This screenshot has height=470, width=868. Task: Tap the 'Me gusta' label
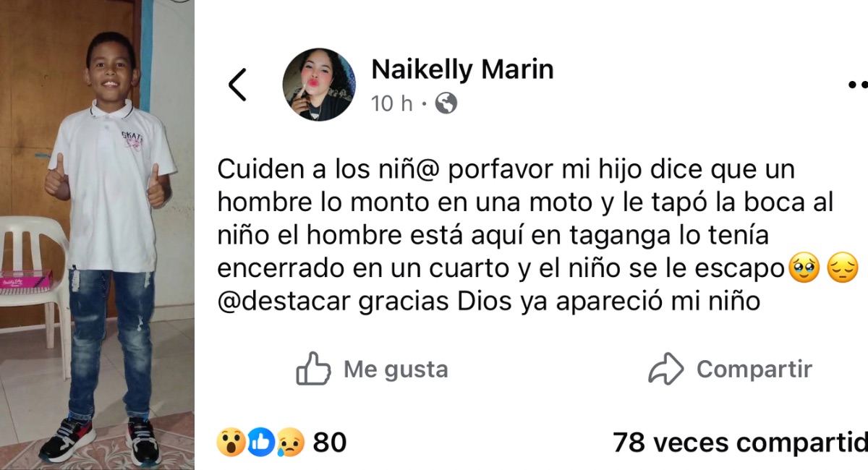pos(395,369)
